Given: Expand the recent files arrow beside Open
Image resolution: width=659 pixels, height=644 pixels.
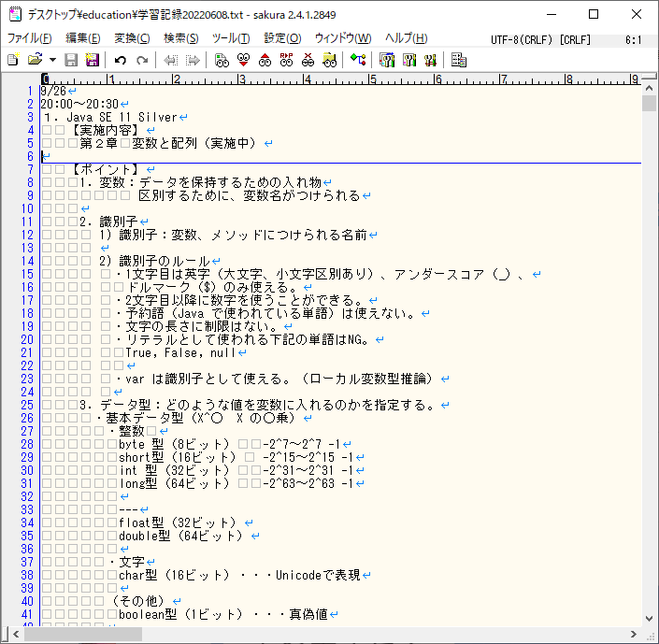Looking at the screenshot, I should 52,60.
